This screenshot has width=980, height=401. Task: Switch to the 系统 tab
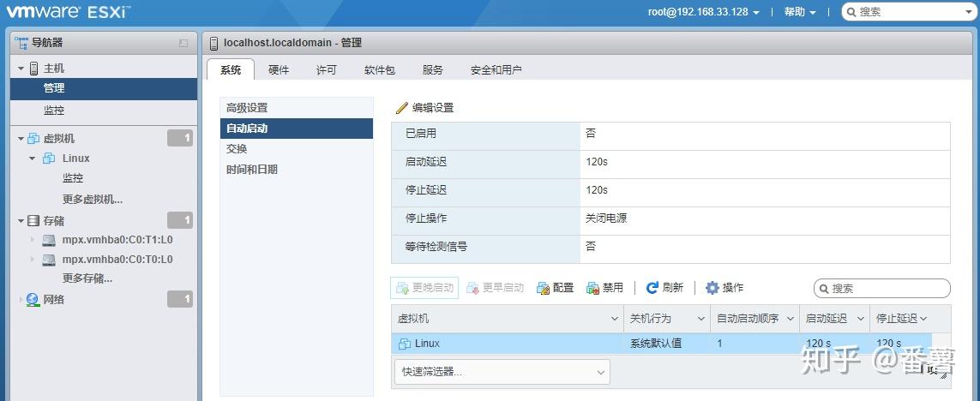pos(231,70)
